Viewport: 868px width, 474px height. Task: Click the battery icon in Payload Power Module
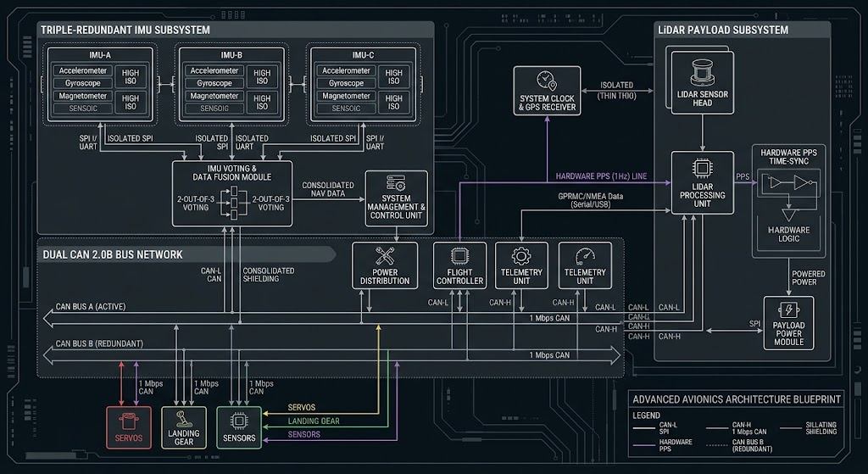pos(788,310)
